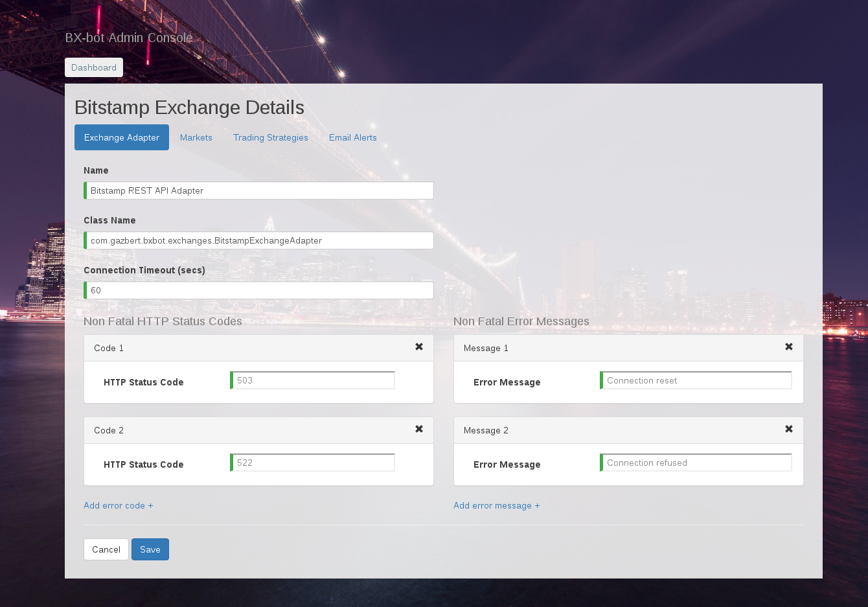The width and height of the screenshot is (868, 607).
Task: Click the Message 2 panel header
Action: tap(628, 430)
